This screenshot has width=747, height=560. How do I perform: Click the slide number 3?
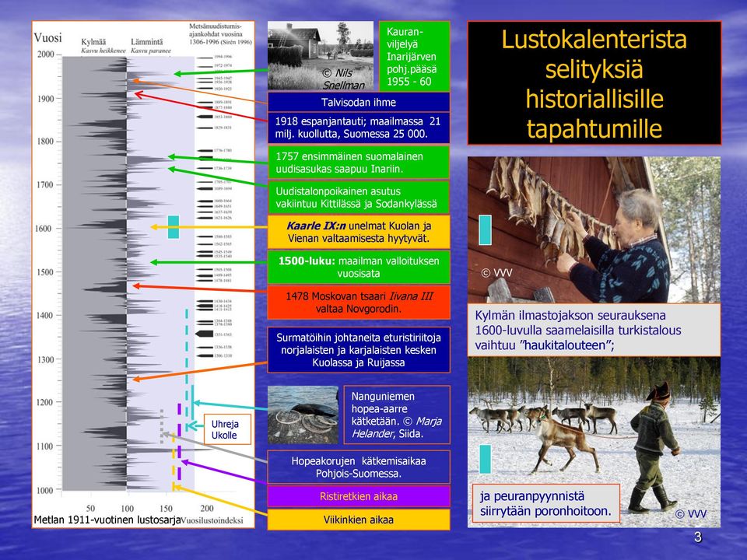click(698, 537)
